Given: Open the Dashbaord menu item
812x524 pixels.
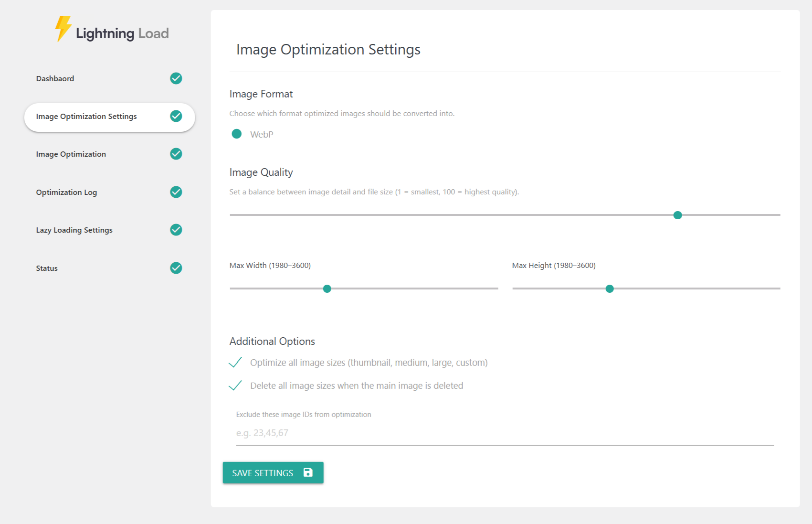Looking at the screenshot, I should pyautogui.click(x=55, y=79).
